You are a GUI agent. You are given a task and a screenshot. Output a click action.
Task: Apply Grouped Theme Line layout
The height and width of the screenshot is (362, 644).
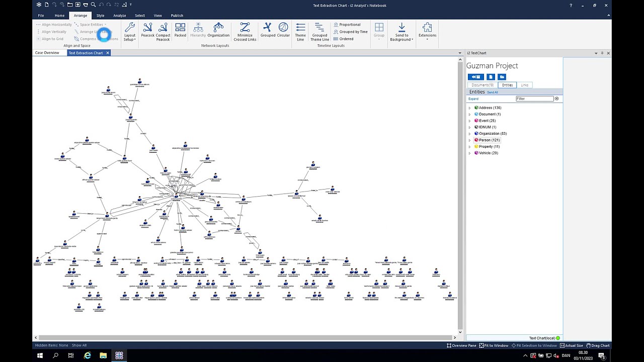point(319,31)
